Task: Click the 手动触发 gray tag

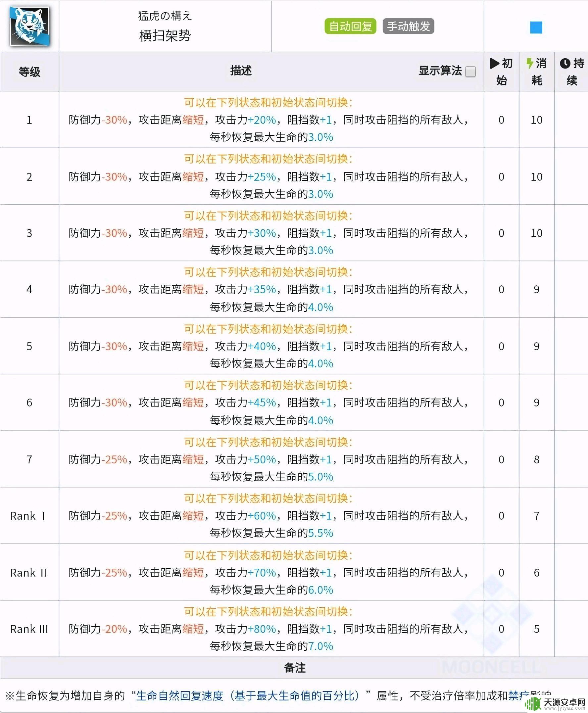Action: [408, 26]
